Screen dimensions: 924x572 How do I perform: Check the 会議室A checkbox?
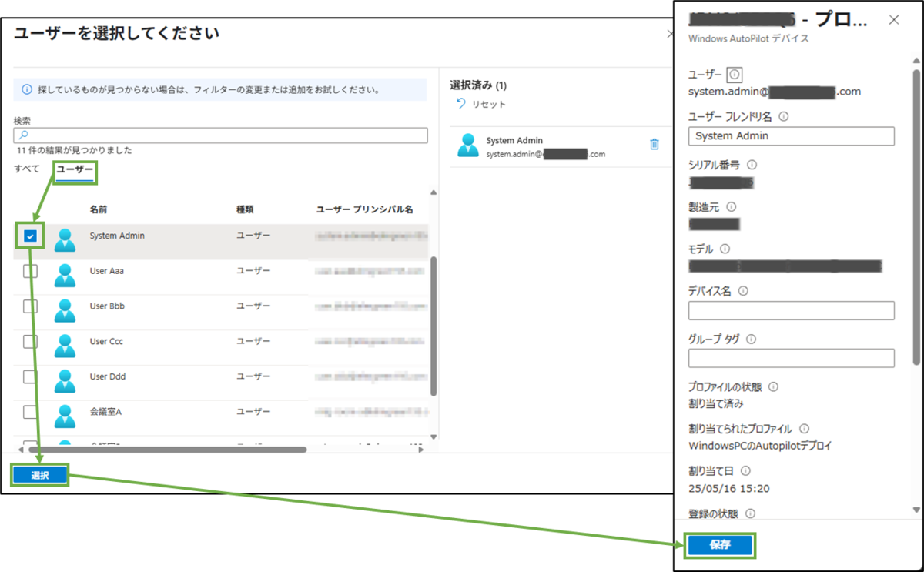[x=30, y=412]
